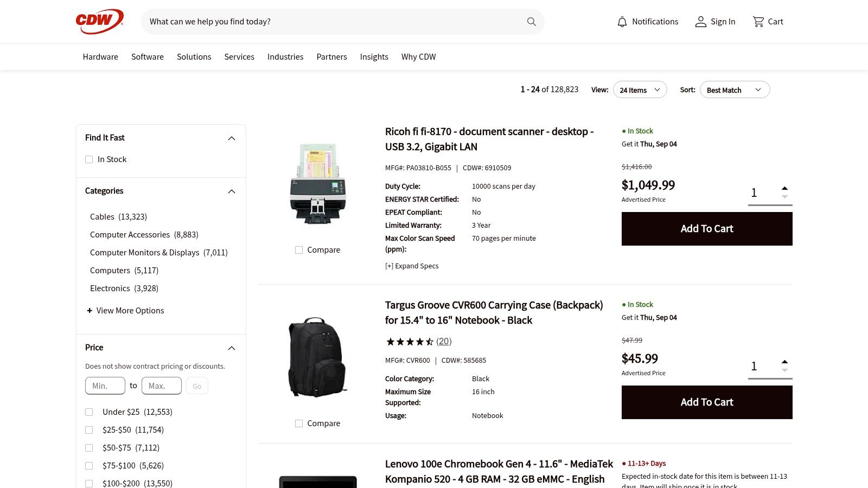Expand specs for the Ricoh scanner
The width and height of the screenshot is (868, 488).
[412, 266]
